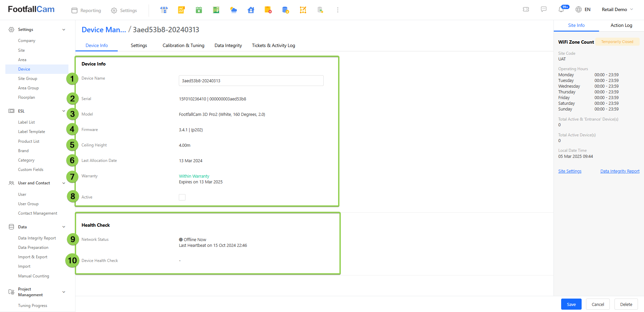Image resolution: width=644 pixels, height=312 pixels.
Task: Select Site in the sidebar
Action: coord(21,50)
